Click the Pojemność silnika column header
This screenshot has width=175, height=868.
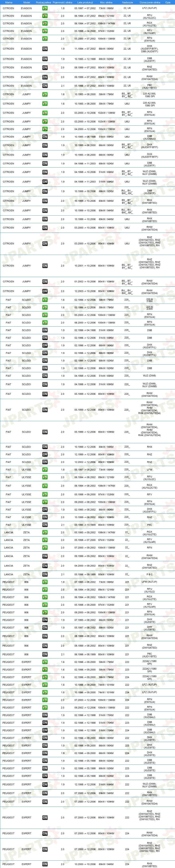click(63, 2)
